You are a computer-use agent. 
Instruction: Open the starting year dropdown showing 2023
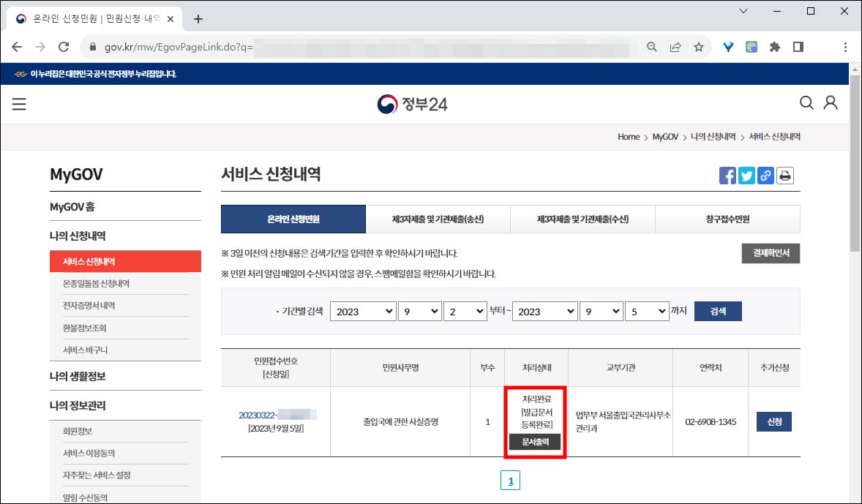coord(363,311)
